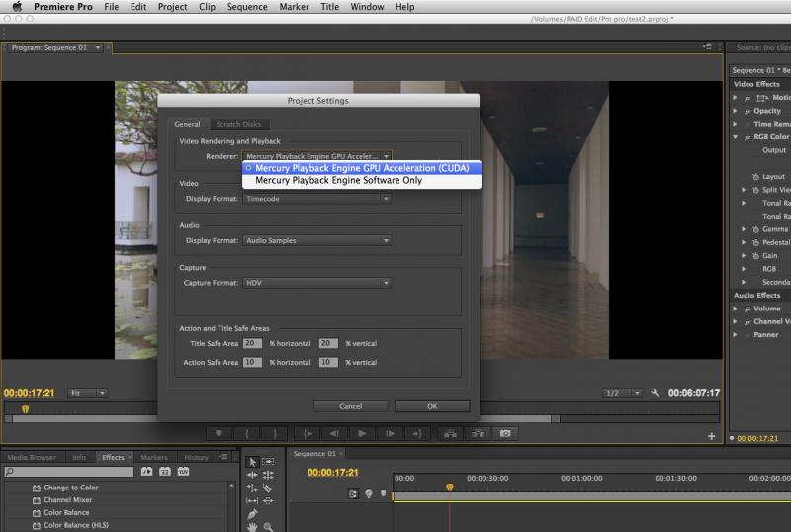The width and height of the screenshot is (791, 532).
Task: Open the 1/2 playback resolution dropdown
Action: [622, 393]
